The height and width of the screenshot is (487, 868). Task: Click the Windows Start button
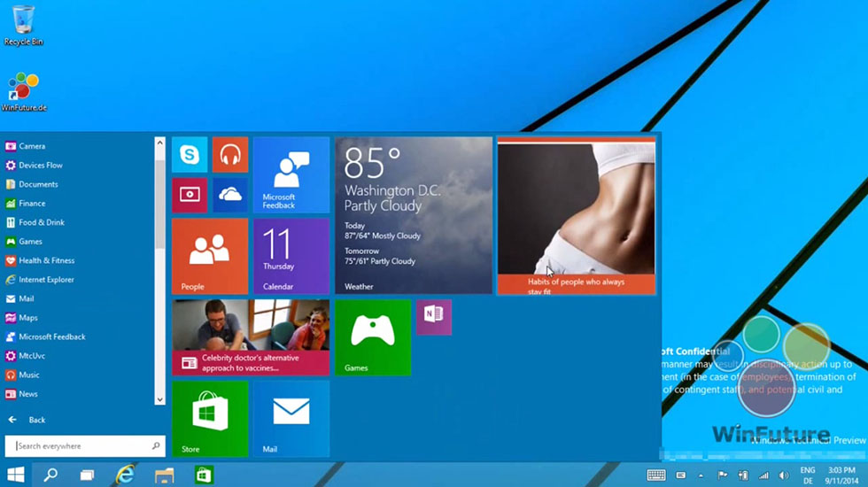[16, 475]
